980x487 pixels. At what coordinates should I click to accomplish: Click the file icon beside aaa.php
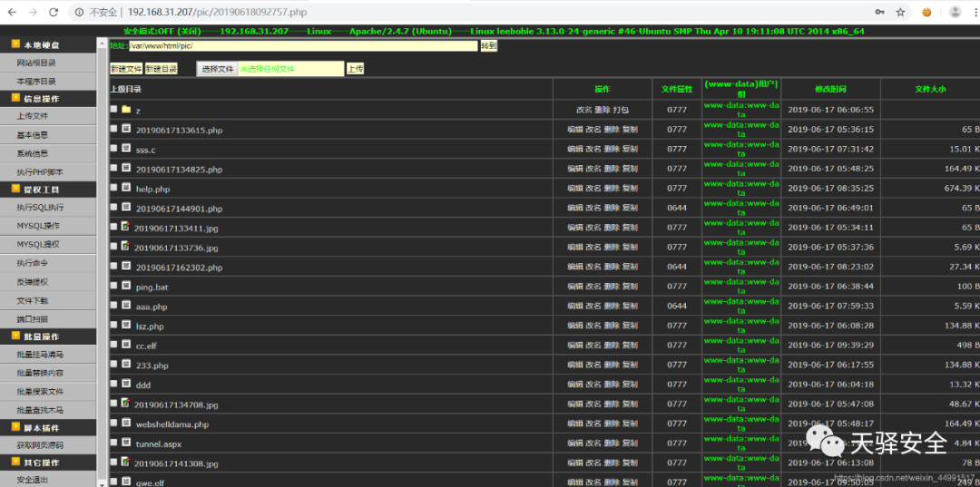(x=126, y=306)
